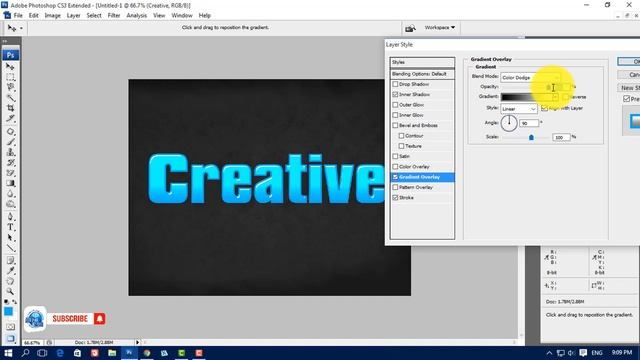The width and height of the screenshot is (640, 360).
Task: Open the Image menu
Action: (52, 16)
